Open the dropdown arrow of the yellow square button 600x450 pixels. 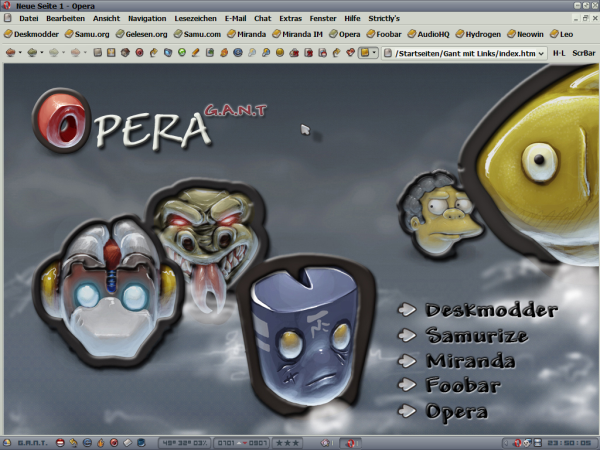pos(374,53)
